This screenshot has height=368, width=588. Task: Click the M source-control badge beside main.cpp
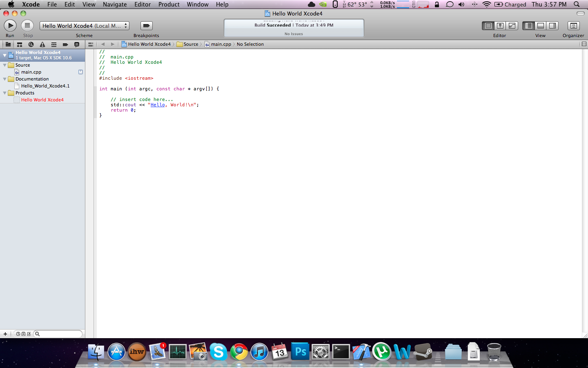pyautogui.click(x=80, y=72)
